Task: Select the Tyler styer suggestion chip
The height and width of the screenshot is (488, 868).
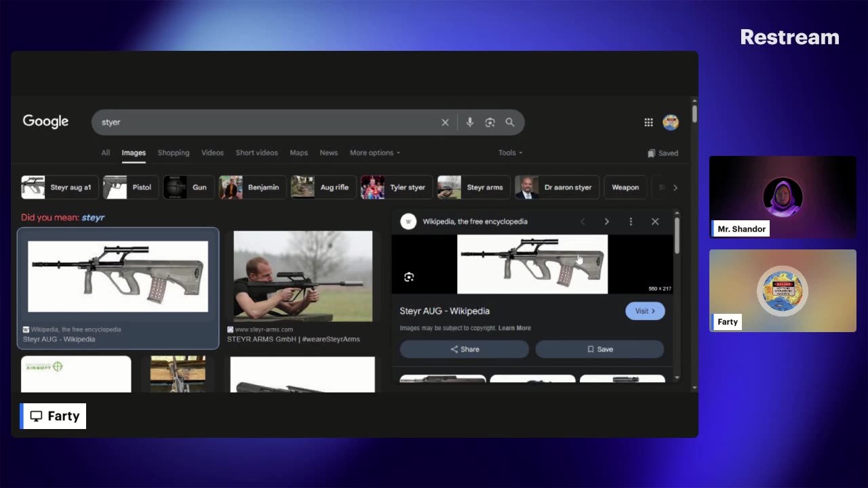Action: (397, 188)
